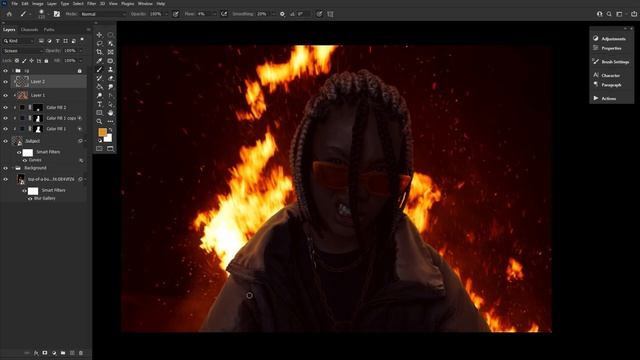Image resolution: width=640 pixels, height=360 pixels.
Task: Toggle visibility of Color Fill 1 copy
Action: 6,118
